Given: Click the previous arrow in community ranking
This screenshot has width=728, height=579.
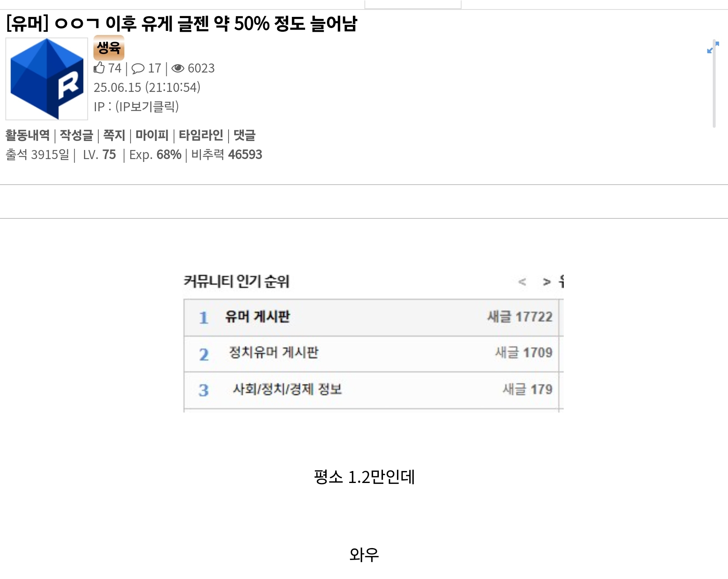Looking at the screenshot, I should click(x=522, y=282).
